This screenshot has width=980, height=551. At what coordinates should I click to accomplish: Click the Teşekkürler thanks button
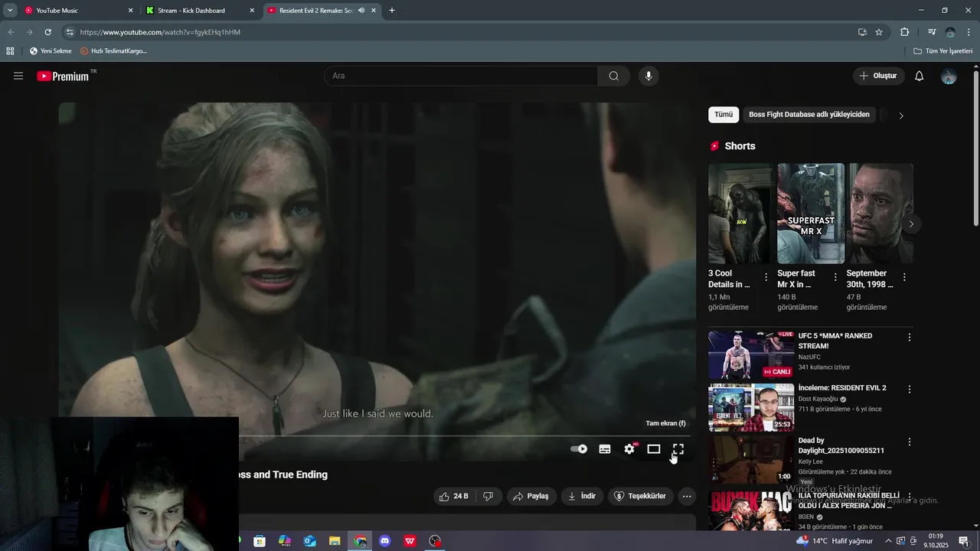point(641,496)
